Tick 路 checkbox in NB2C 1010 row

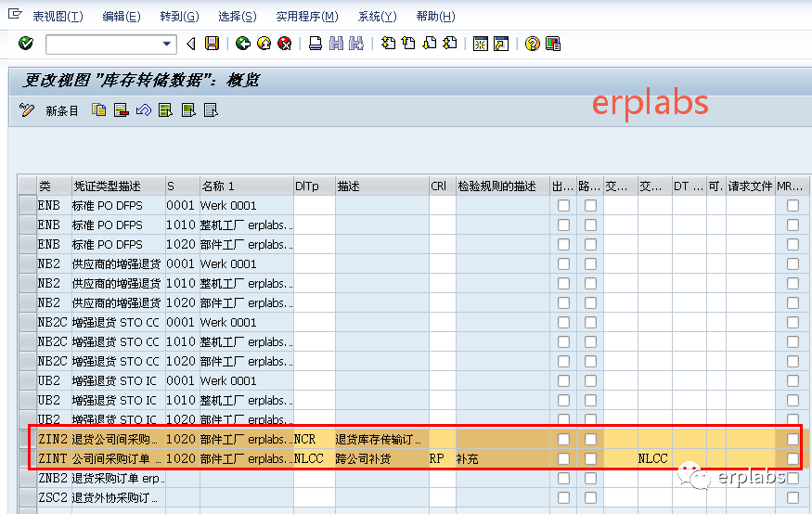[x=590, y=342]
